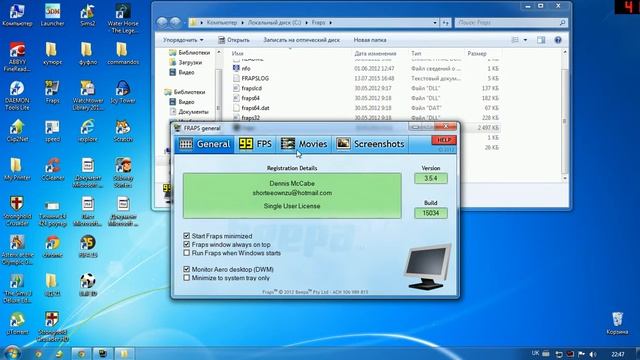Enable Run Fraps when Windows starts

[187, 253]
